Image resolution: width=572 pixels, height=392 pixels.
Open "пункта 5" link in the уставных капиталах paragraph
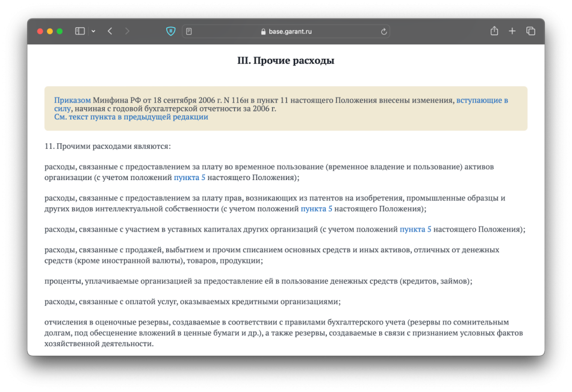[415, 229]
